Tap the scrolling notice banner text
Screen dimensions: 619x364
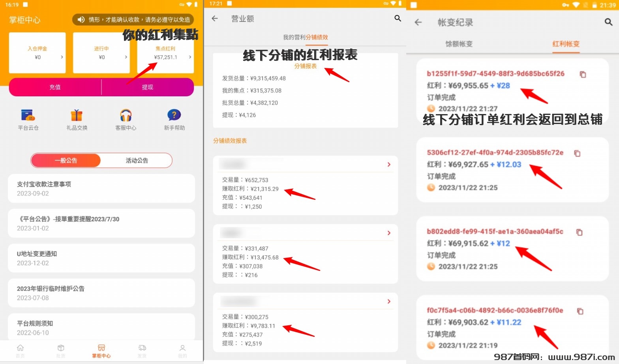click(x=139, y=19)
